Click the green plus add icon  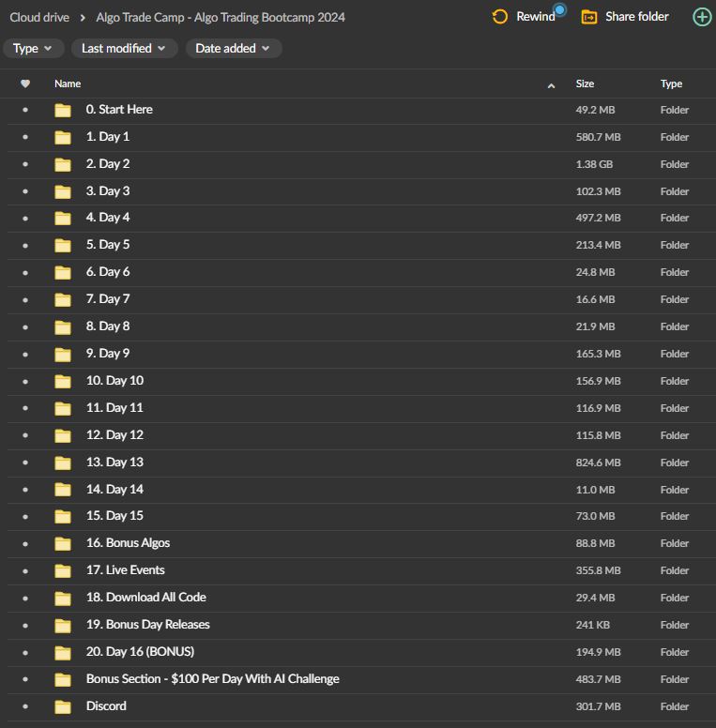(x=701, y=17)
